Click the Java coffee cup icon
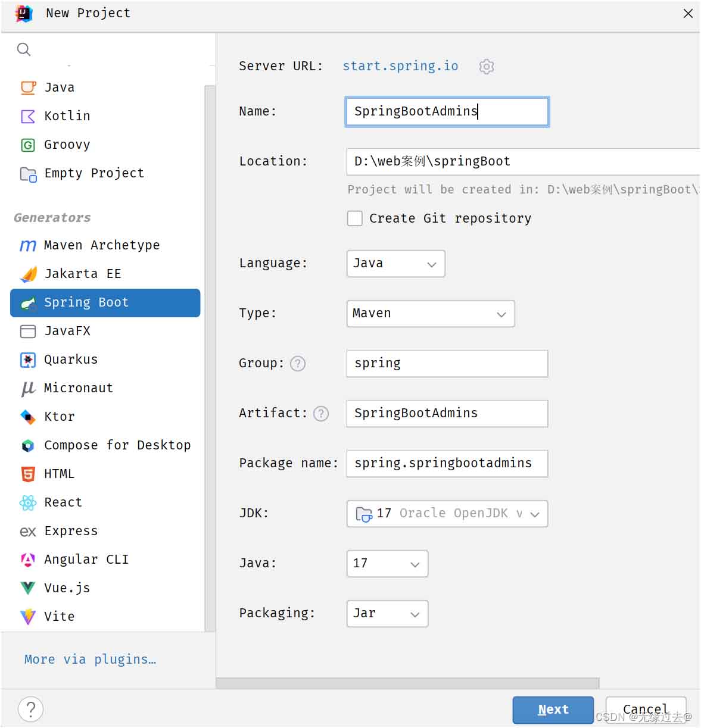The height and width of the screenshot is (728, 701). coord(28,88)
